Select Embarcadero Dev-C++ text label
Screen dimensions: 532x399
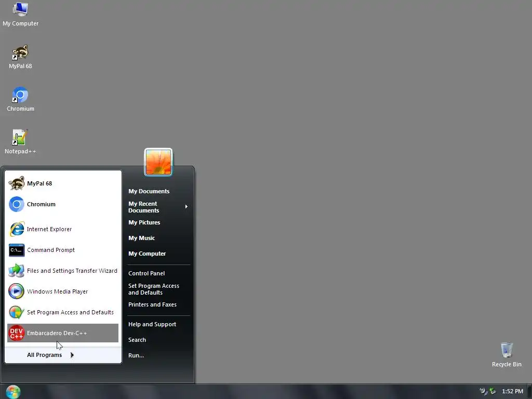[x=57, y=333]
